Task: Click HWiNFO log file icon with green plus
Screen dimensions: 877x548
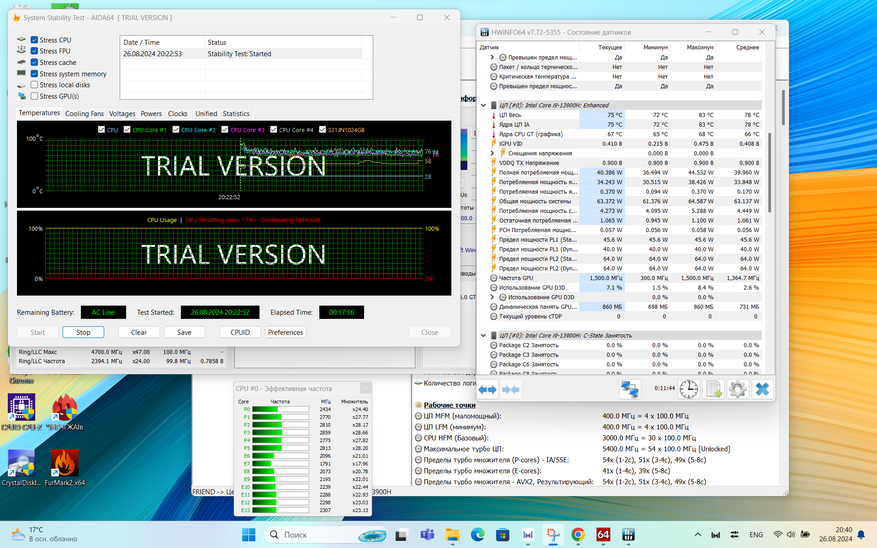Action: click(714, 389)
